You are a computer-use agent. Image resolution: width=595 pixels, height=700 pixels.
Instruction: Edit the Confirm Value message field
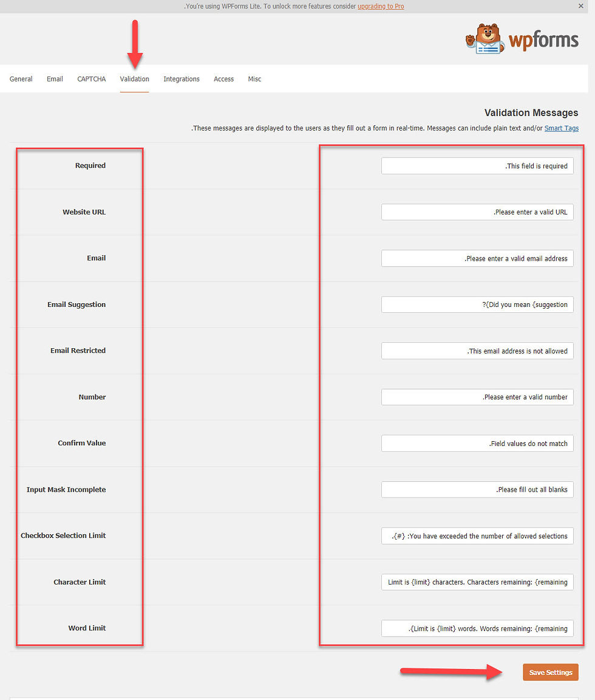[477, 444]
